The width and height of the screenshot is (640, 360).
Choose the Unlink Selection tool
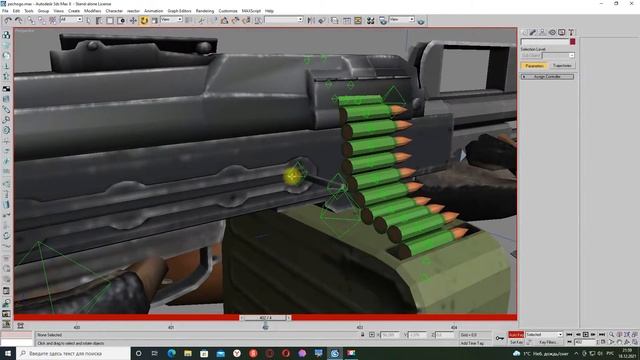click(x=42, y=20)
